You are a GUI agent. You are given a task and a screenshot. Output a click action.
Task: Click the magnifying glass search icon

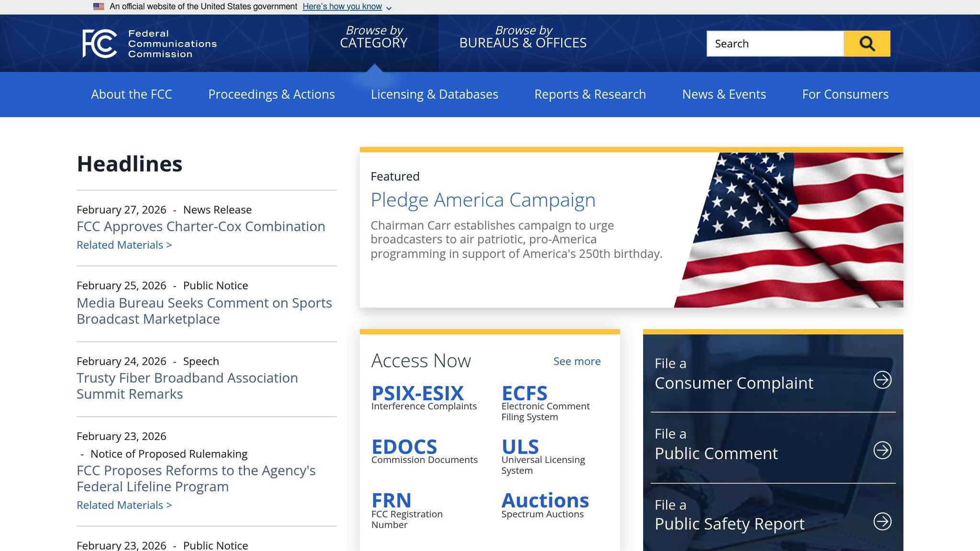[867, 43]
